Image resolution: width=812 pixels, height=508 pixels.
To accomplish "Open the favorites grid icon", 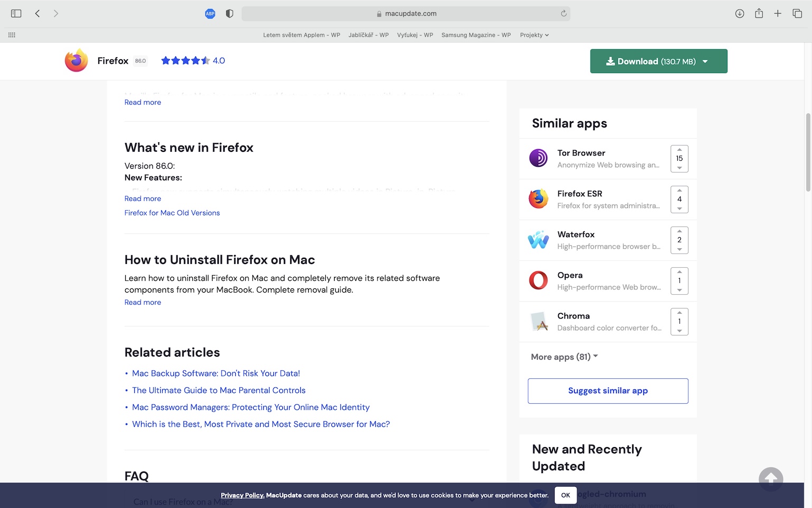I will (12, 35).
